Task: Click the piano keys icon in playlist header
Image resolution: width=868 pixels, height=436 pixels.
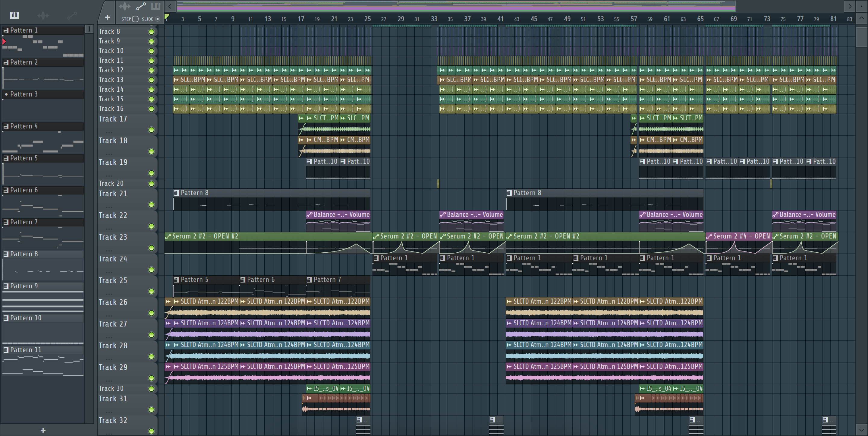Action: [x=156, y=6]
